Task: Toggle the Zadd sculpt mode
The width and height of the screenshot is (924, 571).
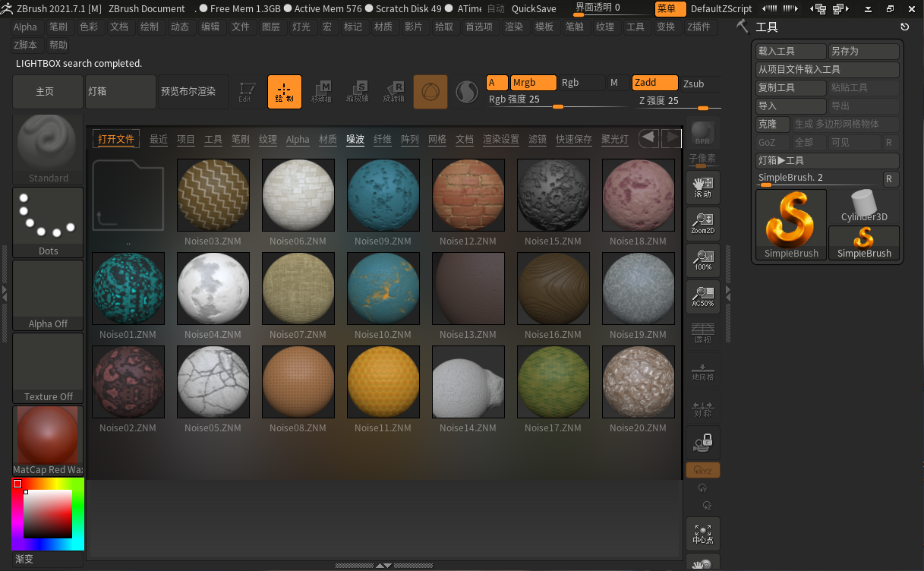Action: click(x=654, y=83)
